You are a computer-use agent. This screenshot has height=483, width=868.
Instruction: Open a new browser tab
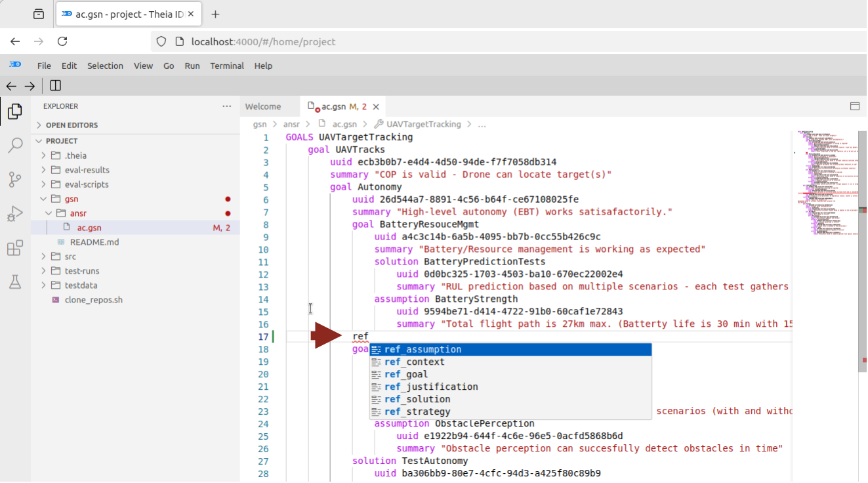pyautogui.click(x=215, y=14)
